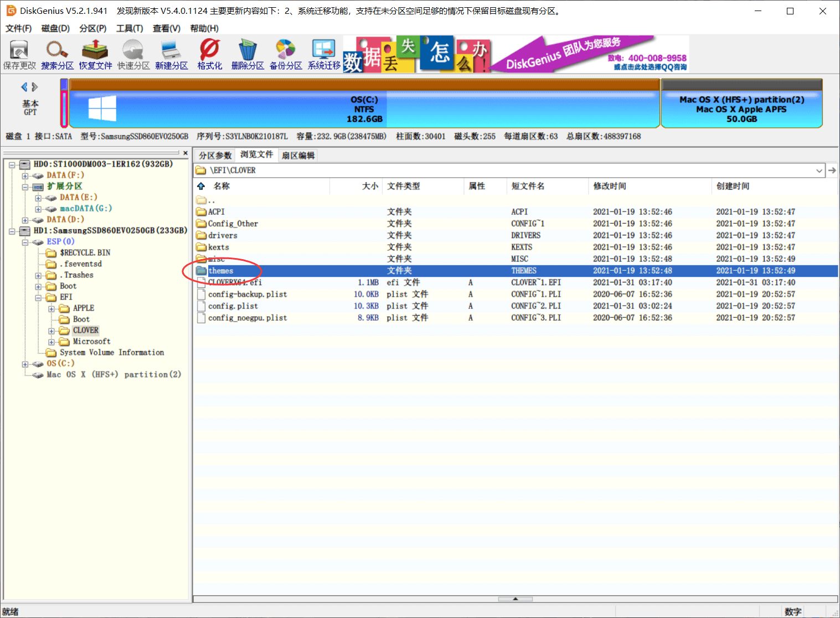Click the DiskGenius banner advertisement
Viewport: 840px width, 618px height.
click(x=516, y=54)
